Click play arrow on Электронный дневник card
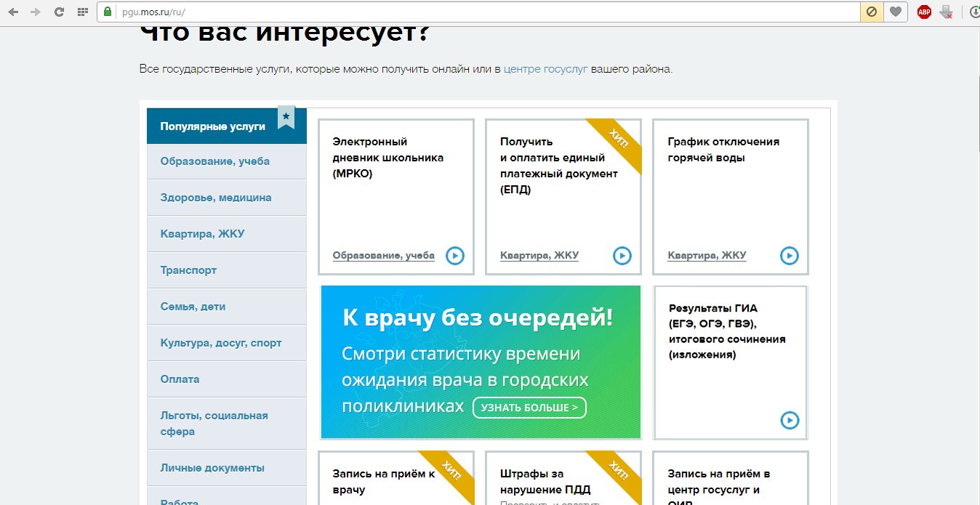 tap(454, 256)
